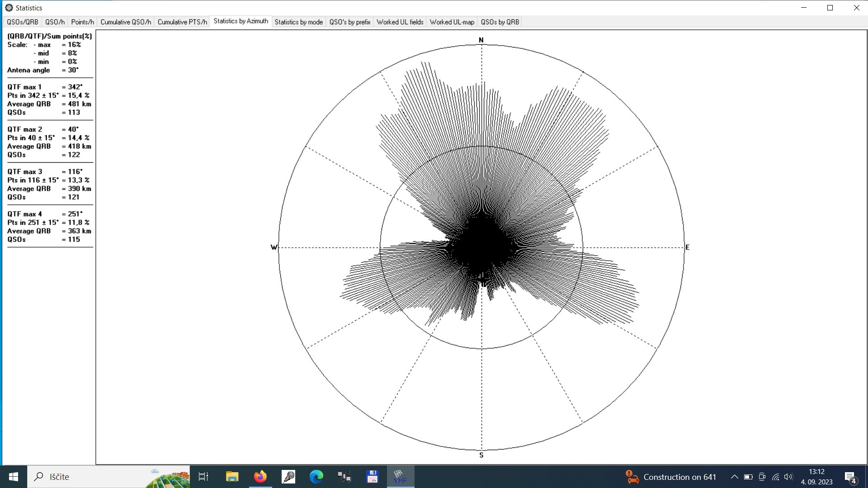Check the battery status icon
Screen dimensions: 868x488
tap(748, 477)
